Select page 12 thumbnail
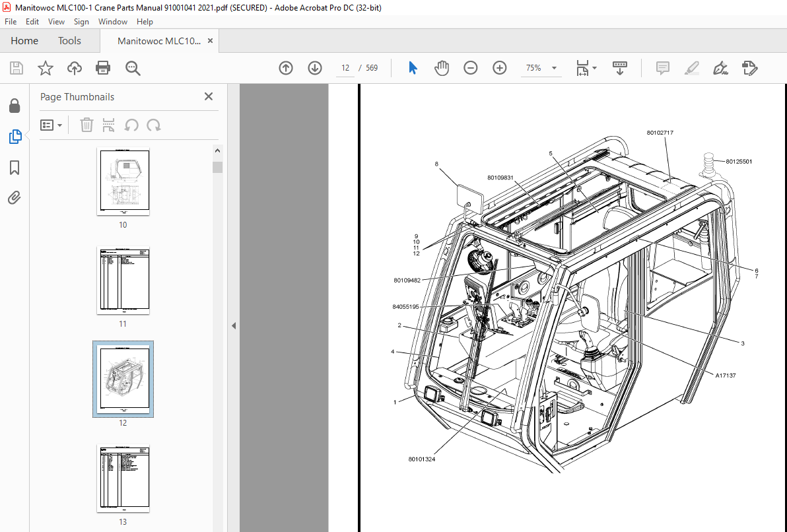 click(x=123, y=379)
